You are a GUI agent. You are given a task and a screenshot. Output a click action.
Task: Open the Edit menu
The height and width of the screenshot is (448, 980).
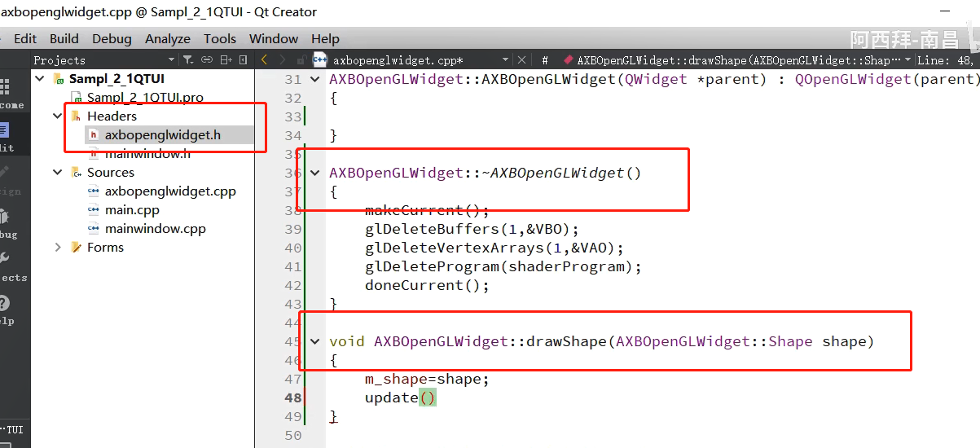tap(25, 38)
